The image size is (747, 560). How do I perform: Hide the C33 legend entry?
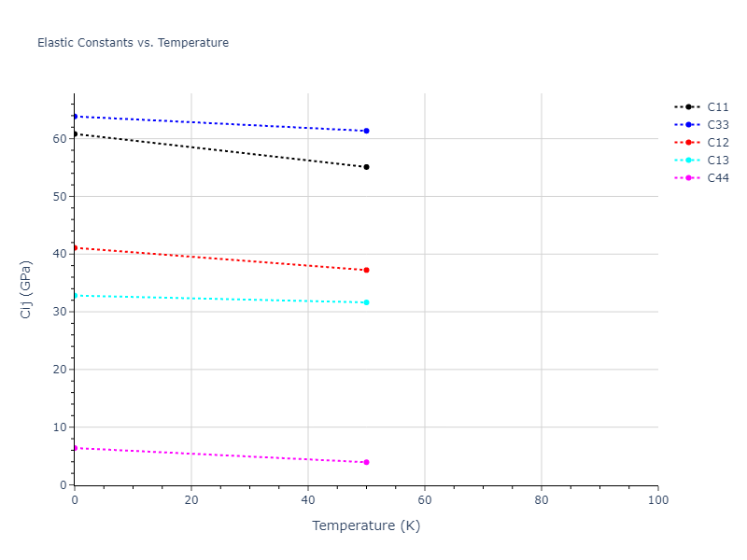click(717, 125)
